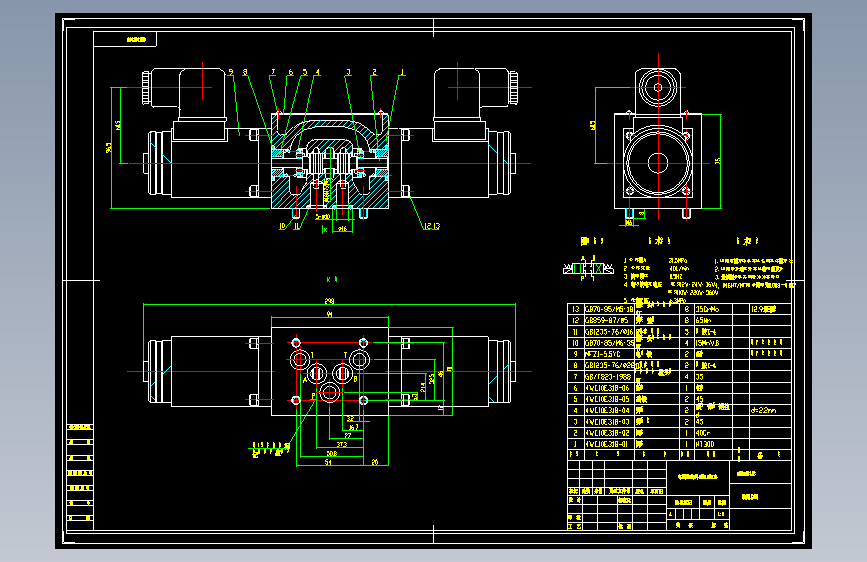Image resolution: width=867 pixels, height=562 pixels.
Task: Select parts list cell 4WE10E31B-01
Action: [607, 444]
